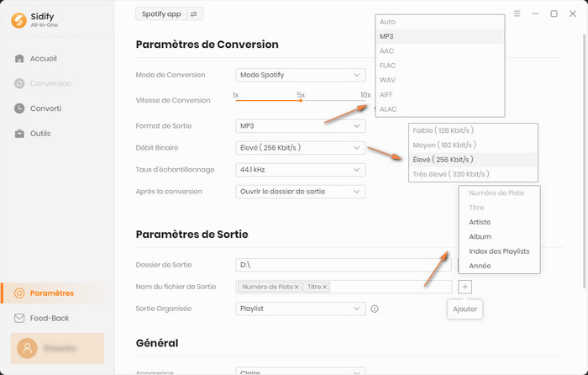Click the info icon beside Sortie Organisée

tap(375, 309)
